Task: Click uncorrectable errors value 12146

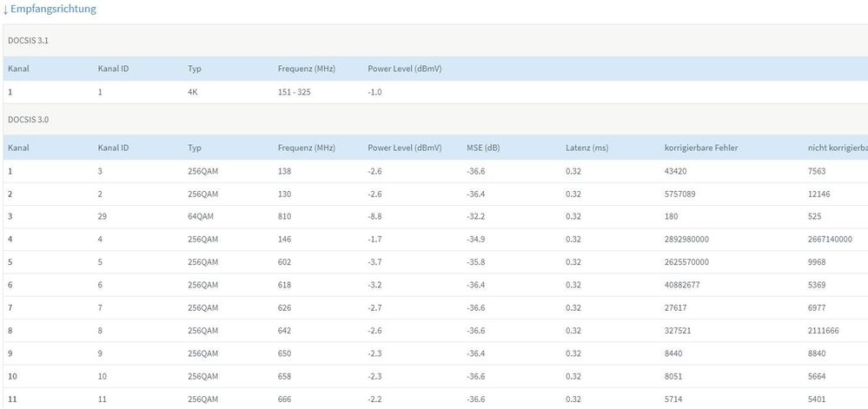Action: coord(818,195)
